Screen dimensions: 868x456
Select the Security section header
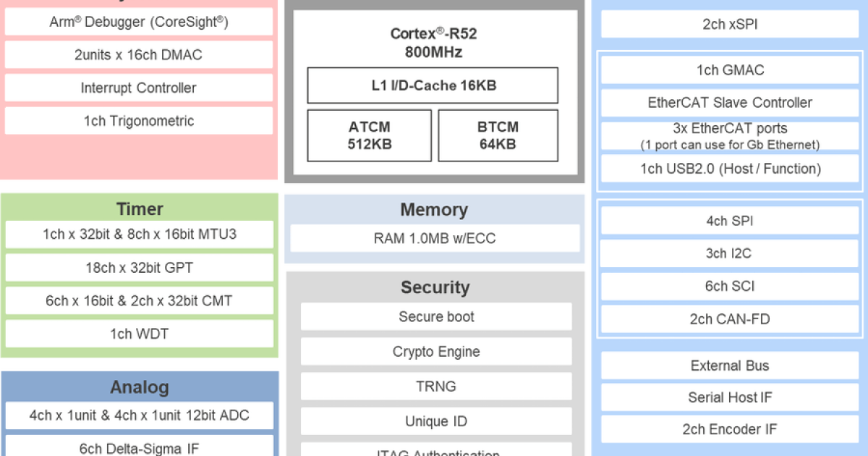pyautogui.click(x=435, y=287)
